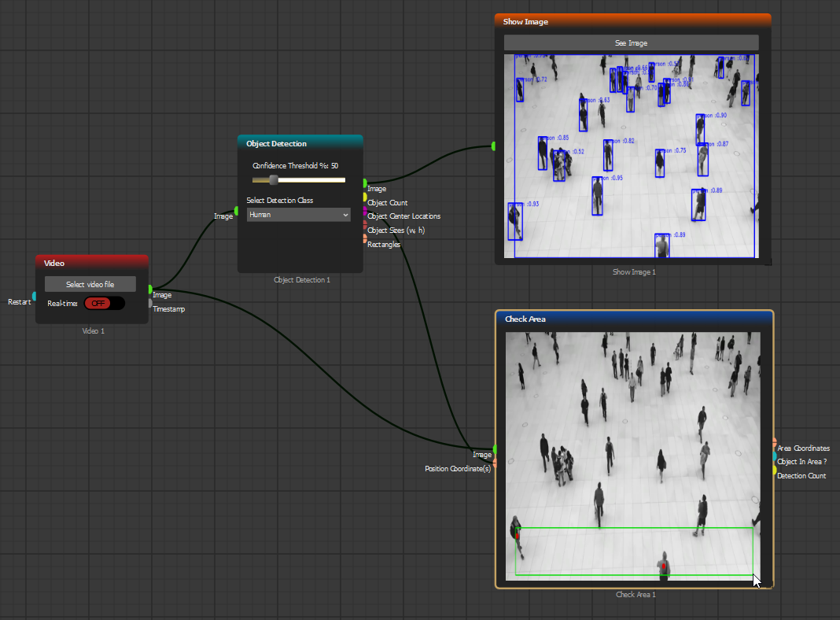The image size is (840, 620).
Task: Click the Detection Count output port
Action: (775, 470)
